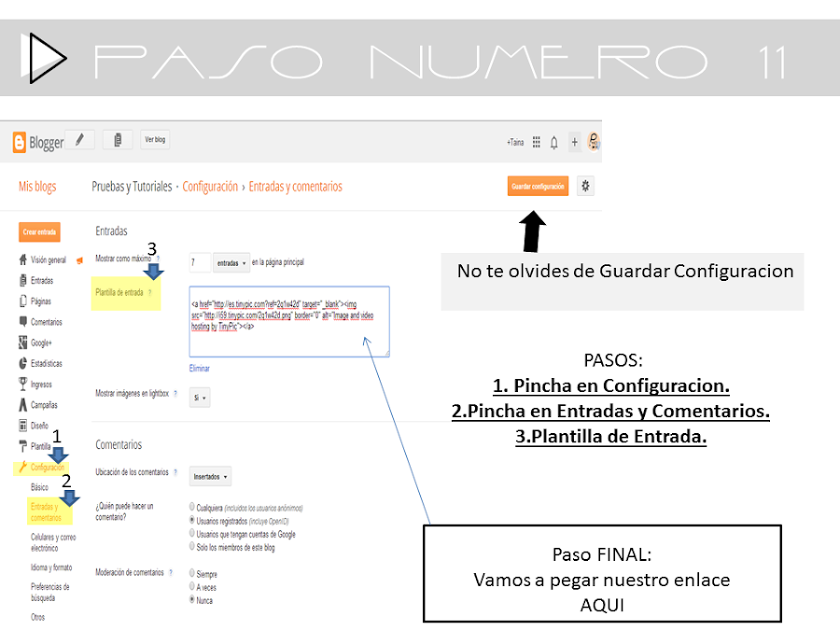Select Cualquiera comment permission radio

coord(191,507)
